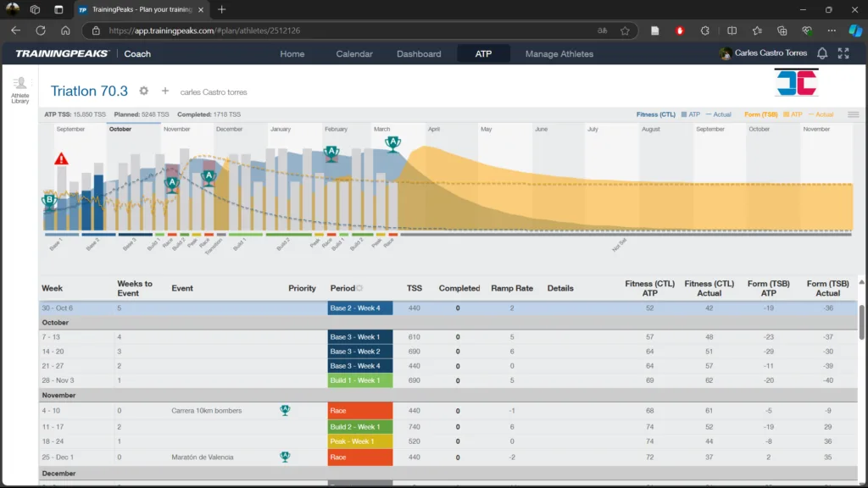Image resolution: width=868 pixels, height=488 pixels.
Task: Select the ATP tab
Action: [483, 53]
